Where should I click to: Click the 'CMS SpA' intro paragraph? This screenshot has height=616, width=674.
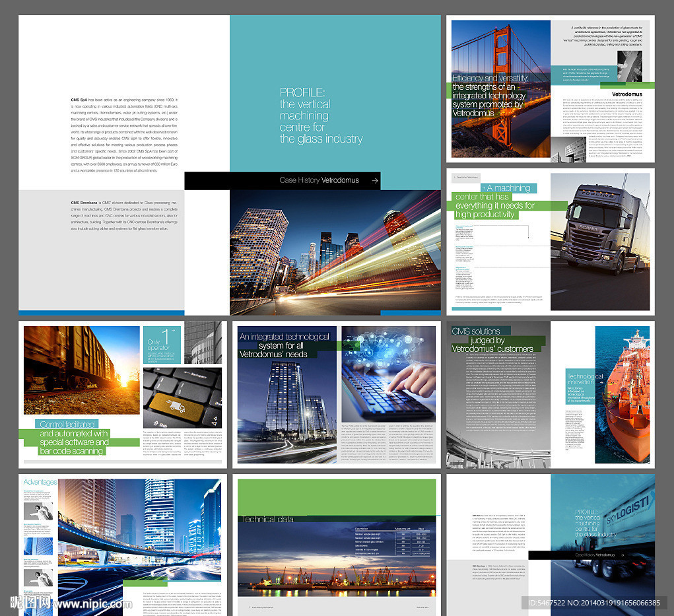tap(124, 135)
